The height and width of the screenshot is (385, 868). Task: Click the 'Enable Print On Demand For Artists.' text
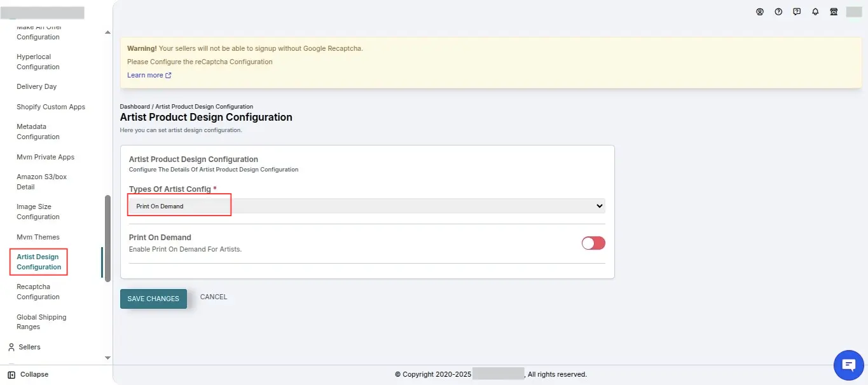(185, 249)
